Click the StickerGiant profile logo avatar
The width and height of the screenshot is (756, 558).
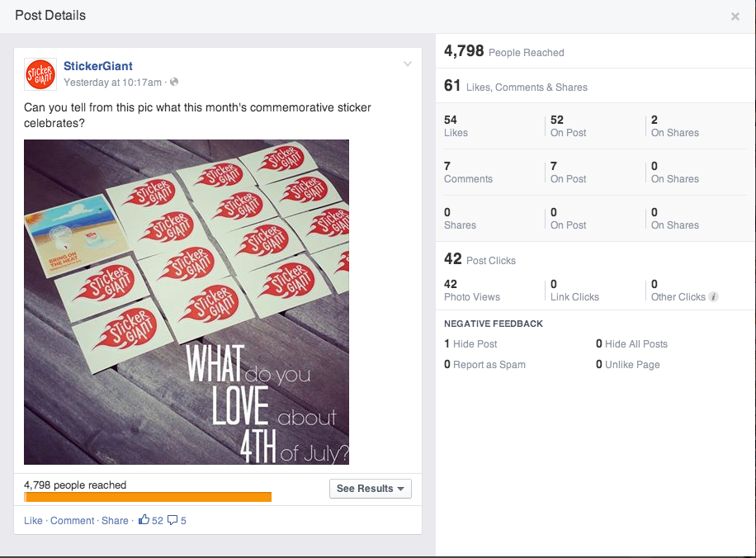click(x=40, y=74)
